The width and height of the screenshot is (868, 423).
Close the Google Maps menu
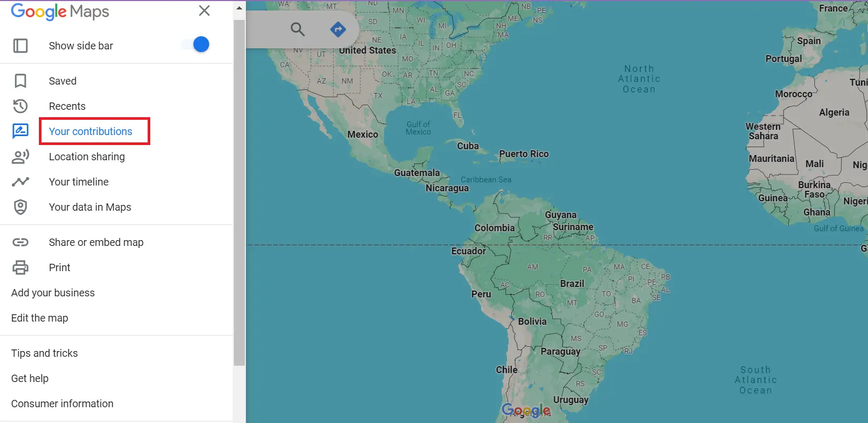point(204,11)
